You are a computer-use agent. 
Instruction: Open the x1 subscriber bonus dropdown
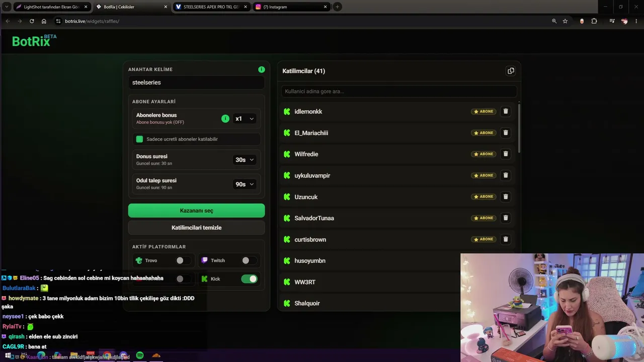tap(245, 119)
